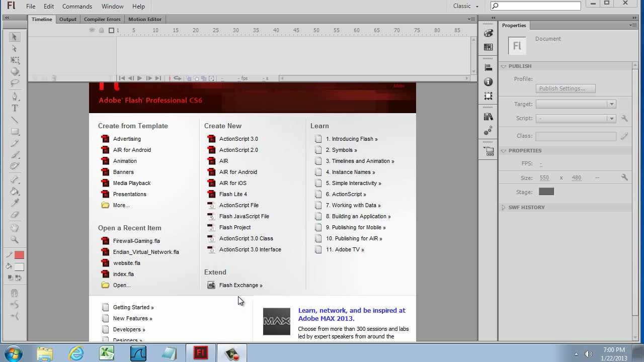Viewport: 644px width, 362px height.
Task: Toggle show/hide all layers eye icon
Action: click(92, 30)
